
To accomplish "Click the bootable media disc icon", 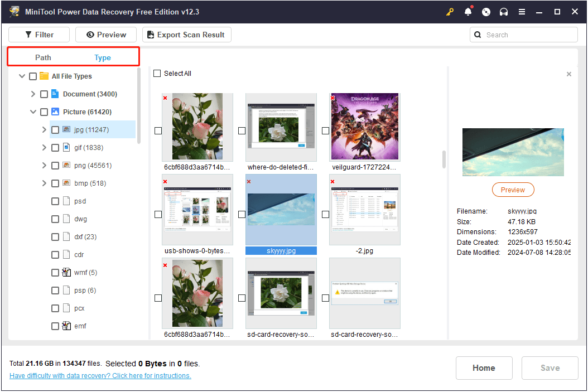I will coord(486,12).
